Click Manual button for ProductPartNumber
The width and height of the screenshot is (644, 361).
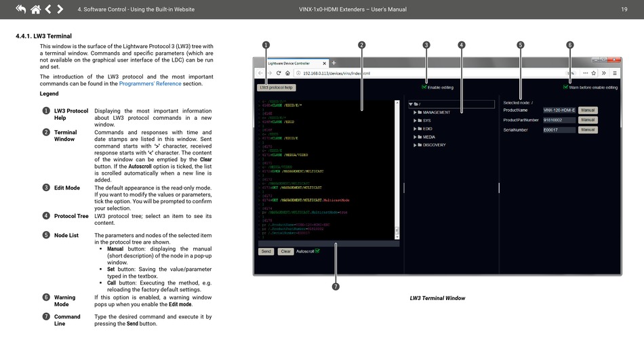pyautogui.click(x=588, y=120)
